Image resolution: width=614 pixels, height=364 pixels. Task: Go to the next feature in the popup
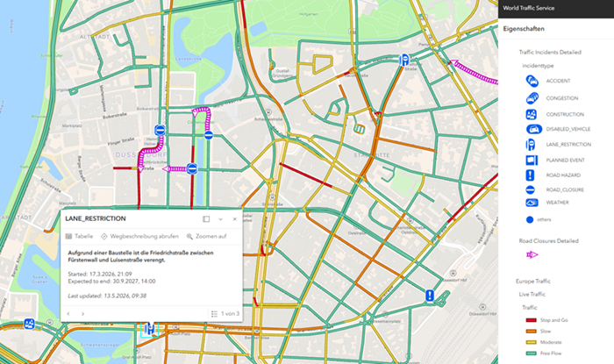(82, 313)
